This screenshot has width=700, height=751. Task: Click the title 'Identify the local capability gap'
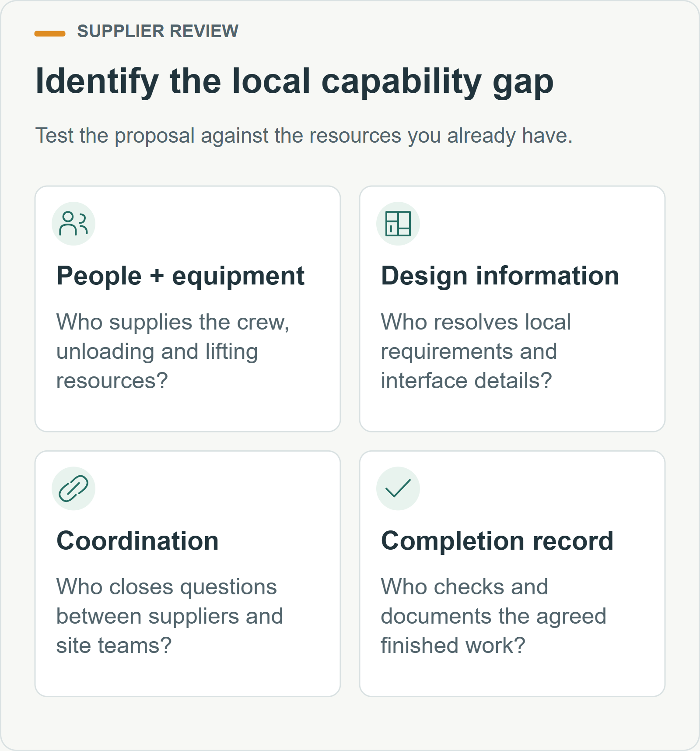[x=294, y=82]
